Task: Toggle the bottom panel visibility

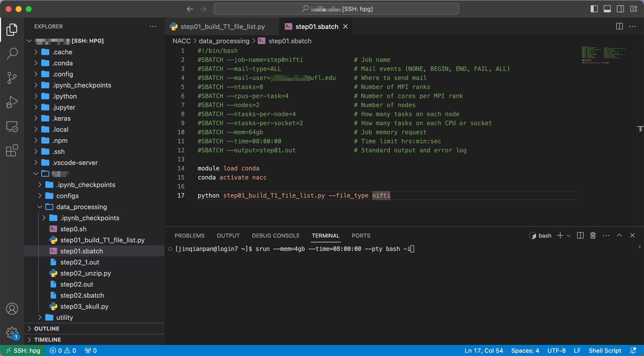Action: click(607, 9)
